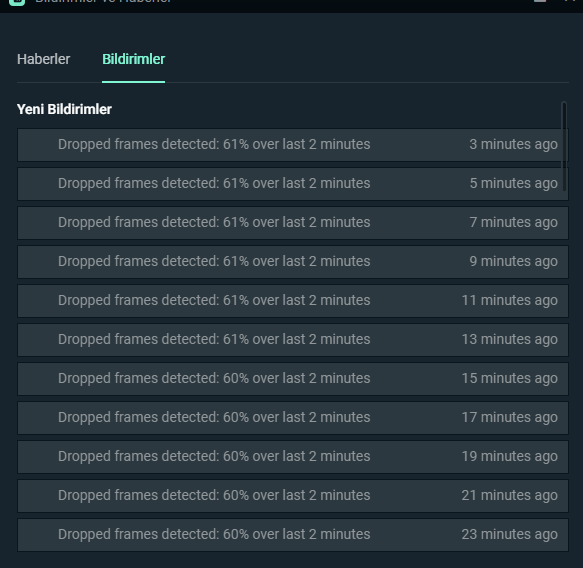Select the notification from 5 minutes ago
This screenshot has width=583, height=568.
click(293, 184)
